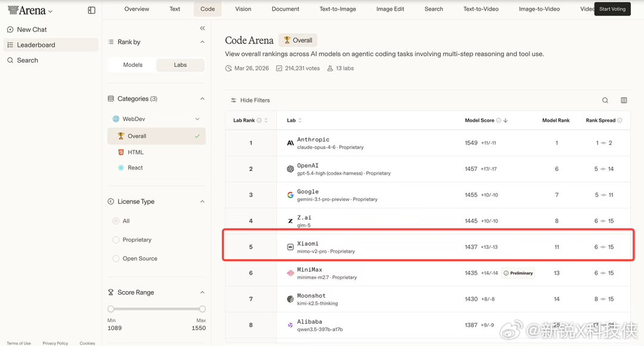Select the Open Source license radio
The image size is (644, 346).
point(116,259)
